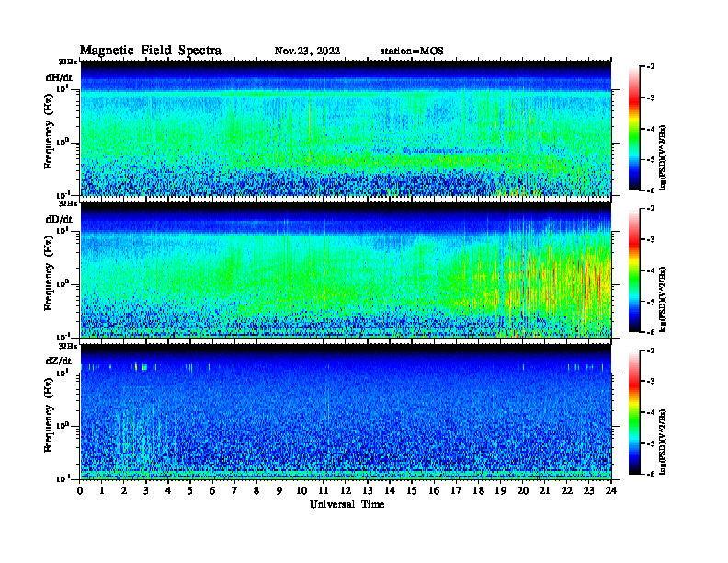Click hour tick label '19' on the time axis
Image resolution: width=728 pixels, height=563 pixels.
point(500,491)
